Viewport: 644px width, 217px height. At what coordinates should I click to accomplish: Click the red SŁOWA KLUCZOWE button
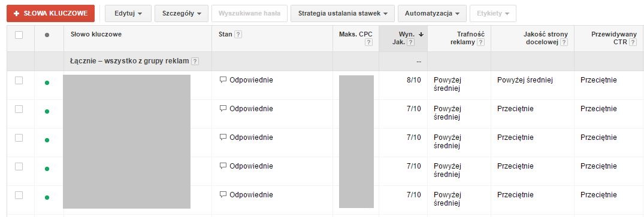coord(50,14)
